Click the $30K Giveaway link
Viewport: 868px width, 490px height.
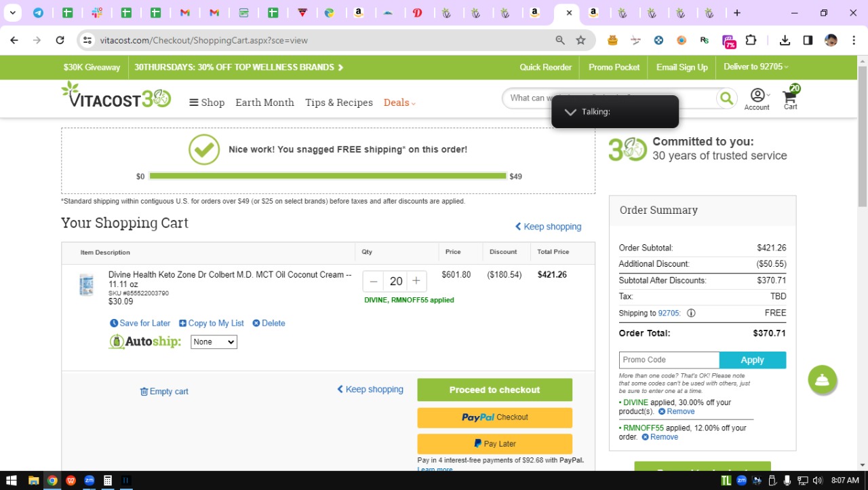(92, 67)
